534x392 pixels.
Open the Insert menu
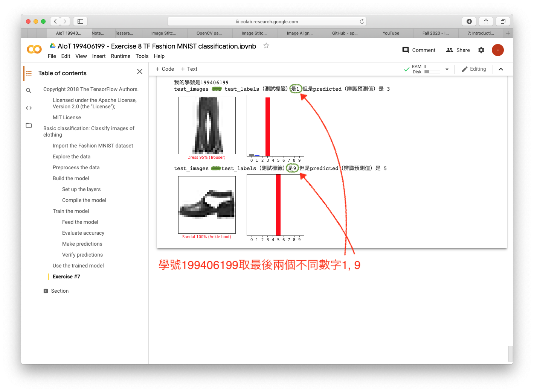(x=99, y=56)
